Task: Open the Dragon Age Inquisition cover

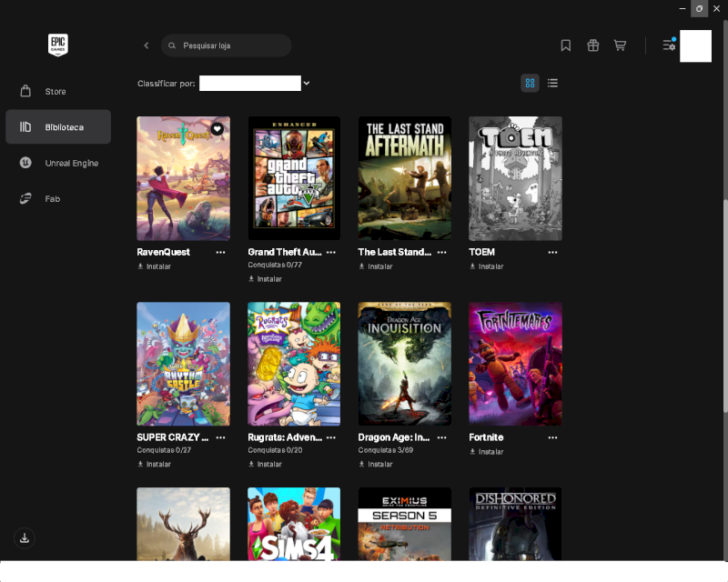Action: pyautogui.click(x=404, y=364)
